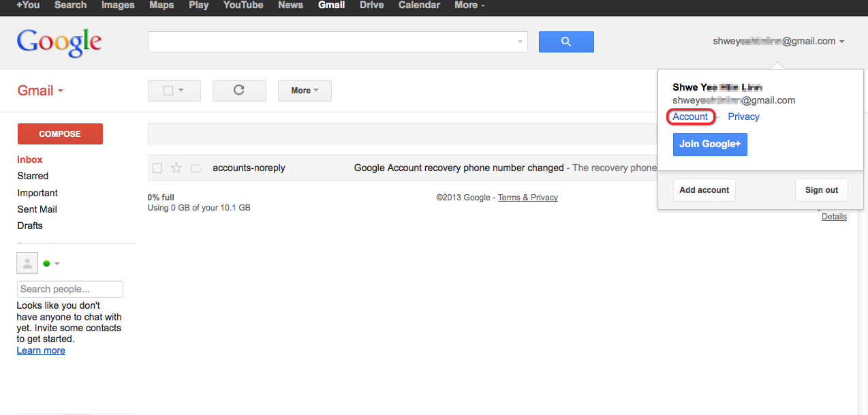
Task: Open Play in the top bar
Action: pos(199,5)
